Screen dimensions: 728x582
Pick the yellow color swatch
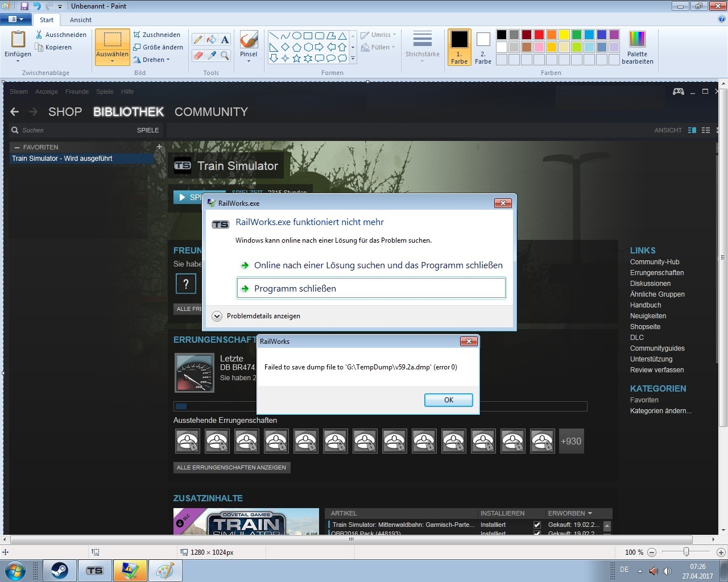564,35
